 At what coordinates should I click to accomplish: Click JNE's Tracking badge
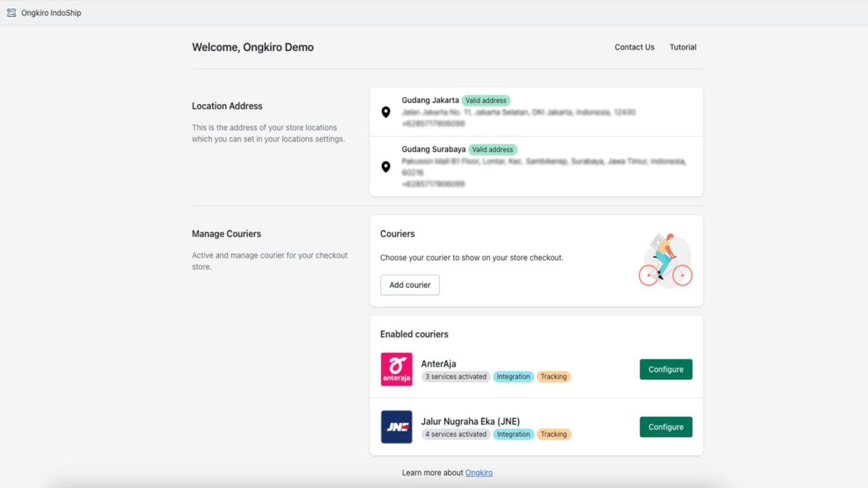(x=553, y=434)
